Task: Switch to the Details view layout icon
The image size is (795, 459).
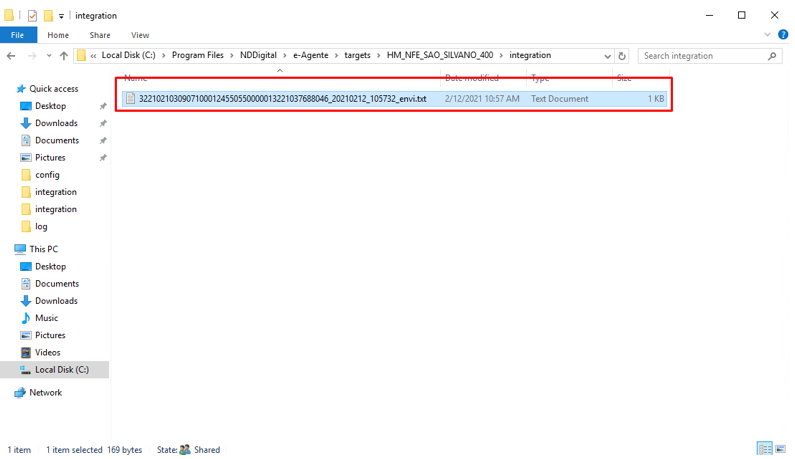Action: (x=764, y=449)
